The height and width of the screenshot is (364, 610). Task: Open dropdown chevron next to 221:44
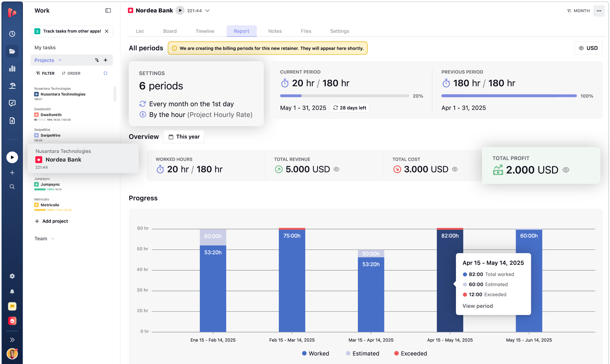point(207,10)
